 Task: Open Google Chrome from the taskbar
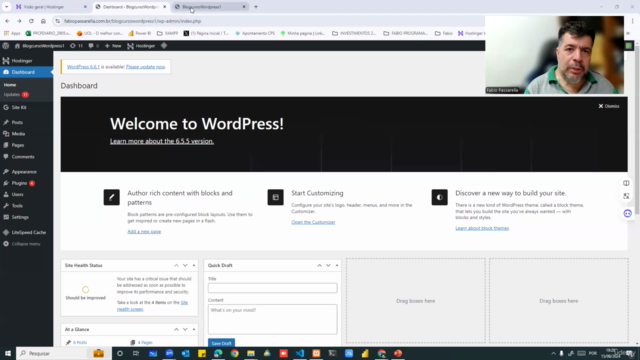click(x=234, y=353)
